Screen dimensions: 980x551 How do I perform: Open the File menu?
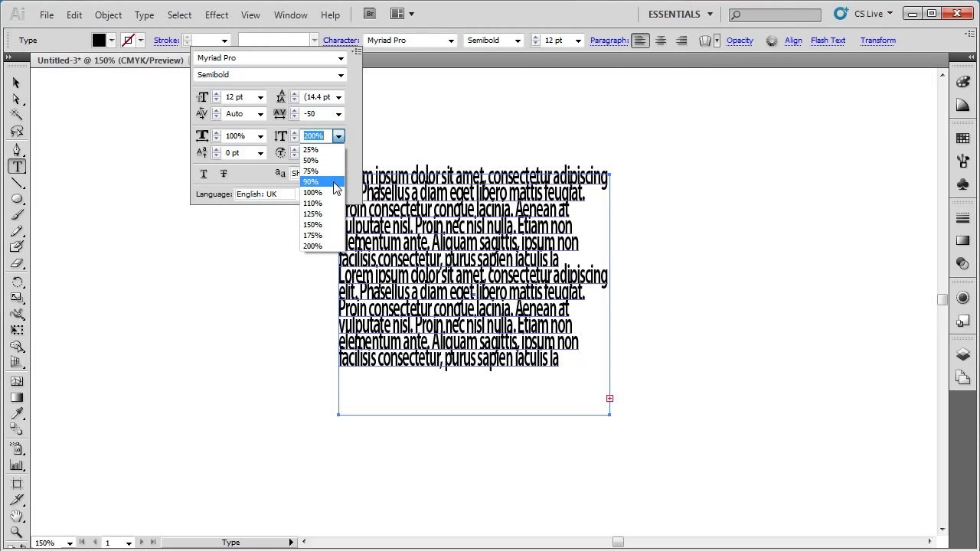(47, 15)
